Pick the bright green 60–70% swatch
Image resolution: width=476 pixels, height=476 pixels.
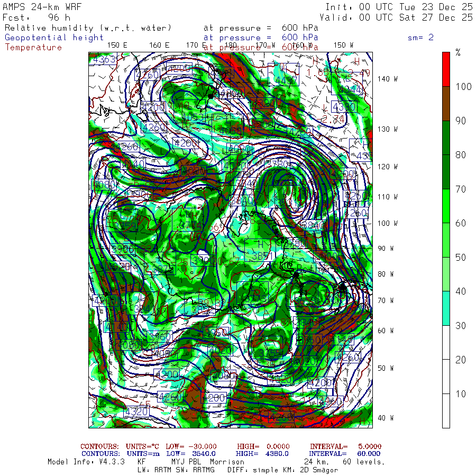(x=446, y=206)
